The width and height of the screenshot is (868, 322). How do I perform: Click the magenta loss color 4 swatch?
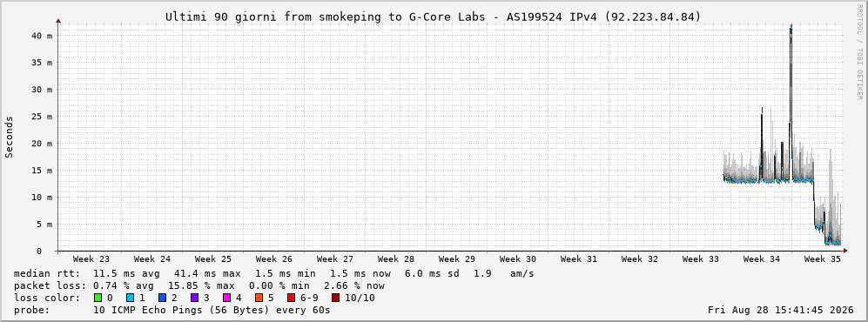tap(226, 298)
